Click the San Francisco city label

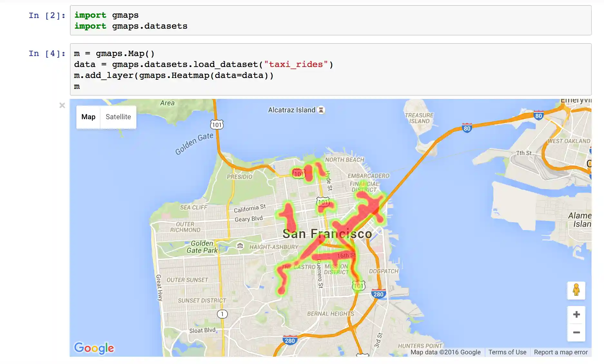tap(327, 234)
